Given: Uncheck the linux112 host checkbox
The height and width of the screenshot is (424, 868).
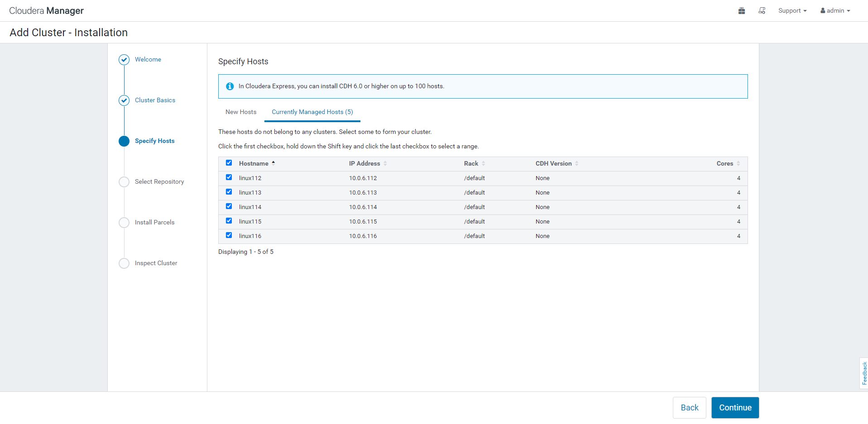Looking at the screenshot, I should (229, 177).
